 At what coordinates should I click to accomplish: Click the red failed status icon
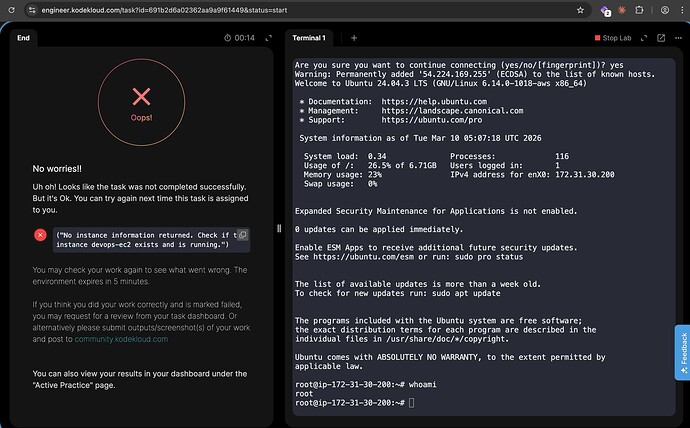point(40,234)
